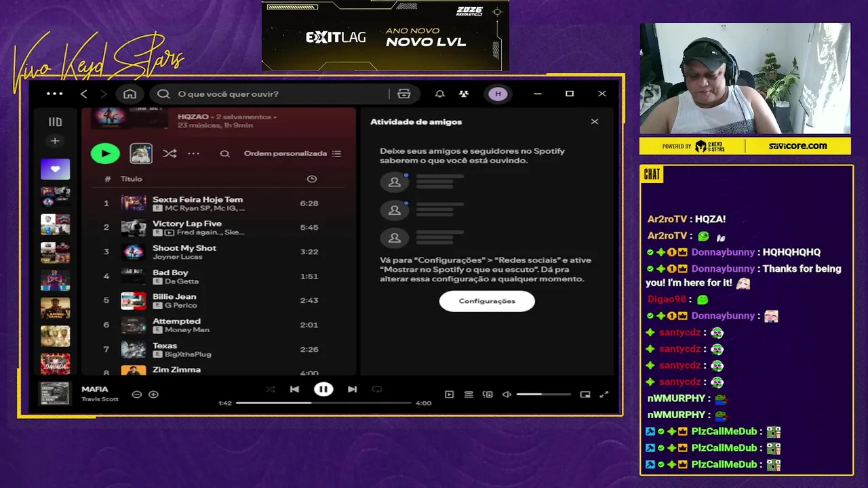Open now playing artist 'Travis Scott'
The width and height of the screenshot is (868, 488).
coord(100,399)
